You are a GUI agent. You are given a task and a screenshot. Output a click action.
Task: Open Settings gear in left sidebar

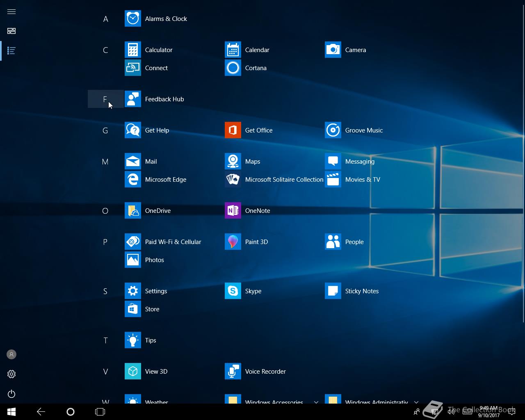(x=11, y=374)
